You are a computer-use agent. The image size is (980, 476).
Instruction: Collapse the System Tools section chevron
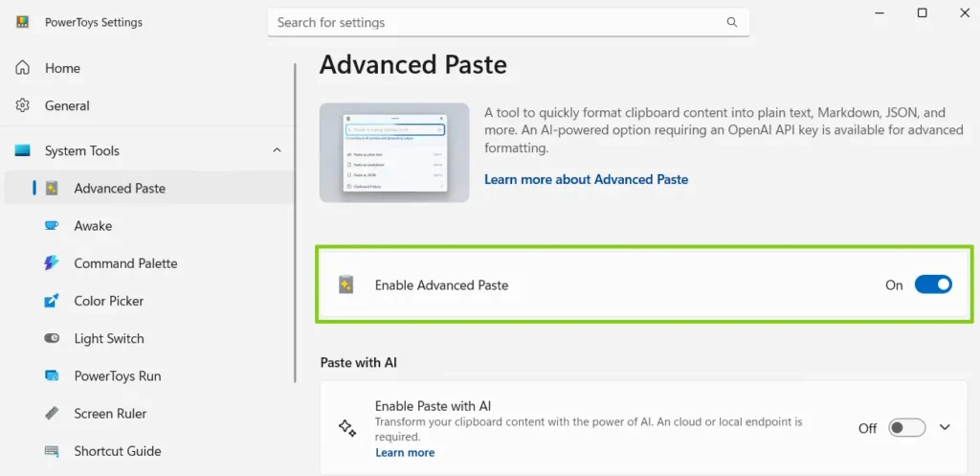point(277,150)
